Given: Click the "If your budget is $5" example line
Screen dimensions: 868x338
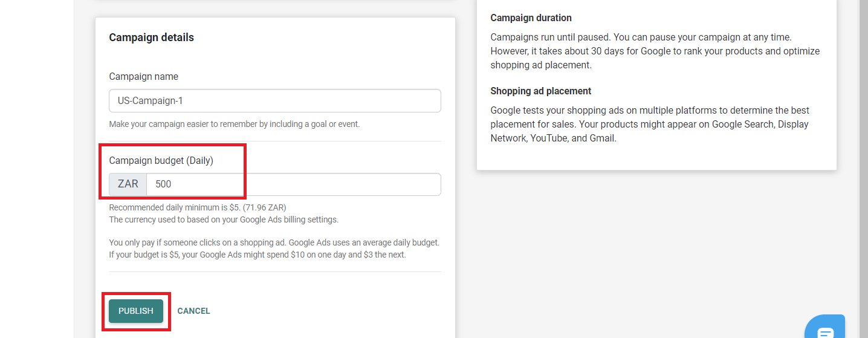Looking at the screenshot, I should coord(257,255).
